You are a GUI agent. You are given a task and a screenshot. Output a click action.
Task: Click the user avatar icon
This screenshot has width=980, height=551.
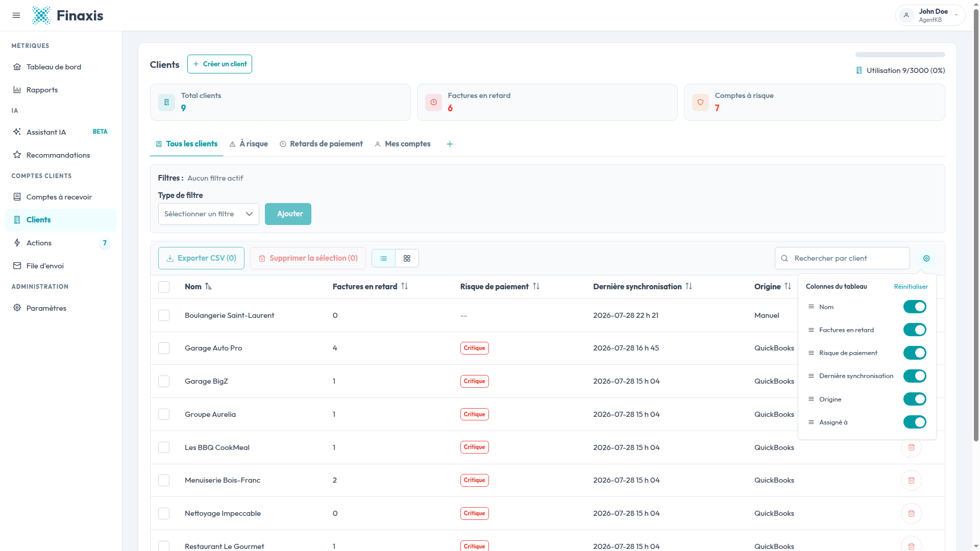click(x=906, y=15)
